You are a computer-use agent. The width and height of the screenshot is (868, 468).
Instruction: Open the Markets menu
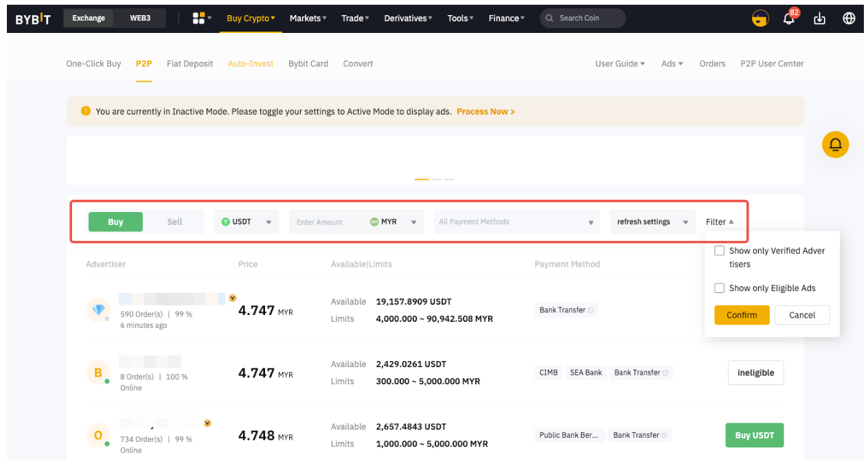click(308, 19)
